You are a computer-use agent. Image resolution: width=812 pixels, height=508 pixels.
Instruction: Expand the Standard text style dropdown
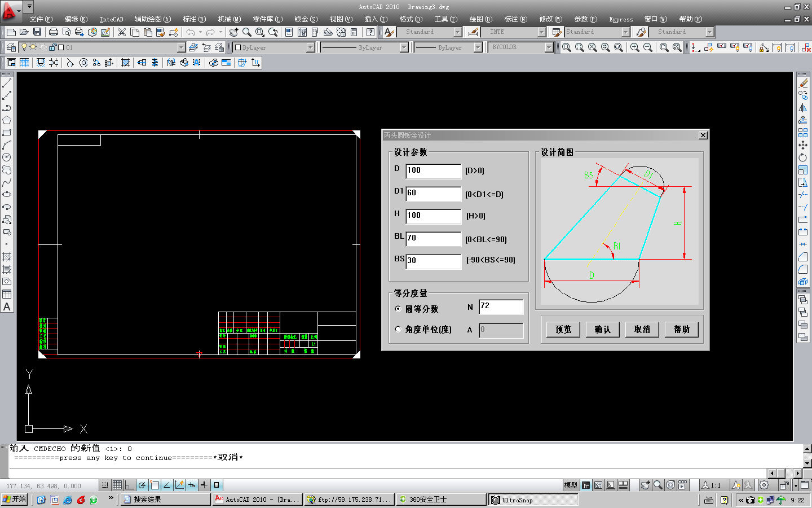[457, 32]
